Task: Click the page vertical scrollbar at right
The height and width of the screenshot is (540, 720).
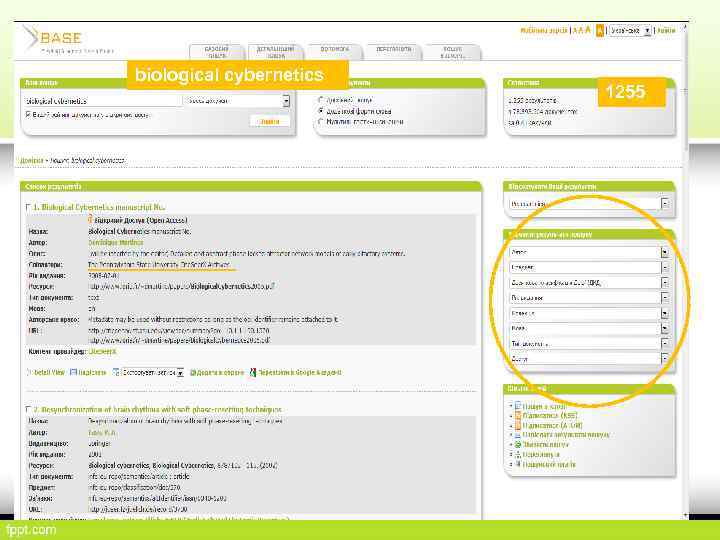Action: (x=685, y=271)
